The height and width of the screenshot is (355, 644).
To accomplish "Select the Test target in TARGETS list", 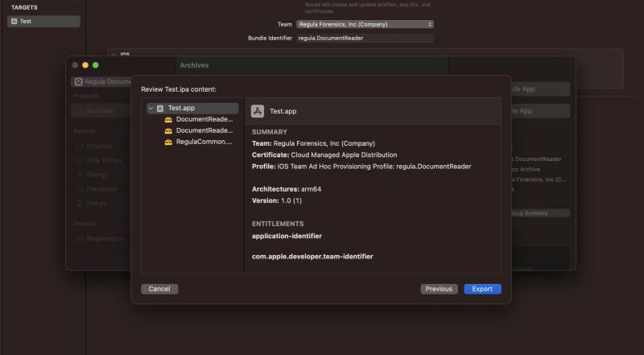I will (x=43, y=22).
